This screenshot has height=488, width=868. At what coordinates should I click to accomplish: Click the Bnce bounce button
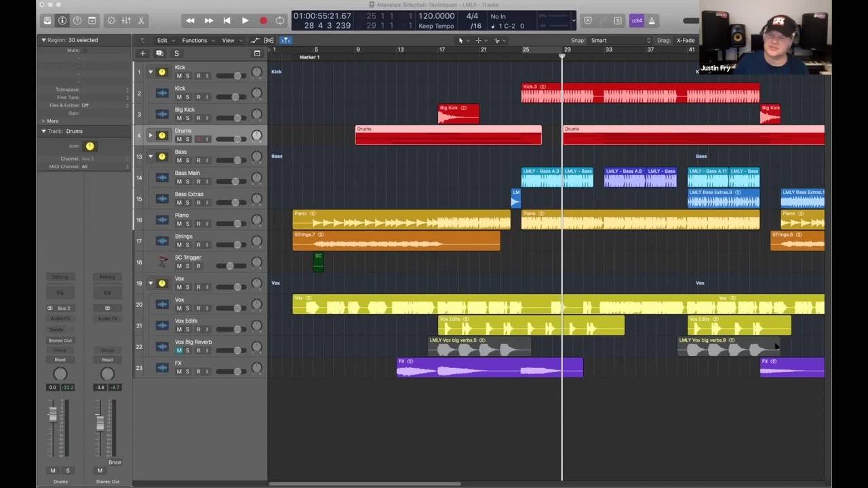coord(115,462)
